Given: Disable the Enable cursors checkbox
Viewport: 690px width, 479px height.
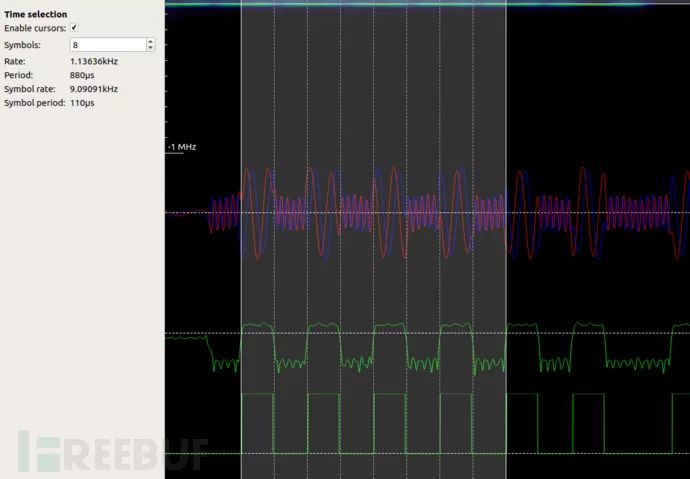Looking at the screenshot, I should [x=74, y=29].
